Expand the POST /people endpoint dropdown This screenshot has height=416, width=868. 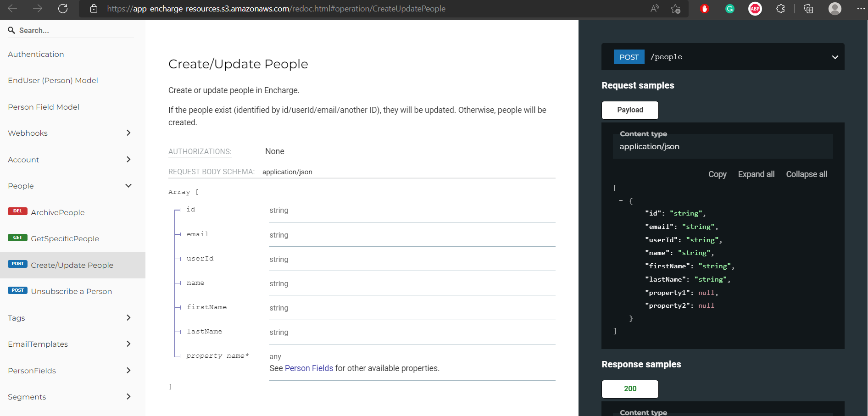click(835, 57)
